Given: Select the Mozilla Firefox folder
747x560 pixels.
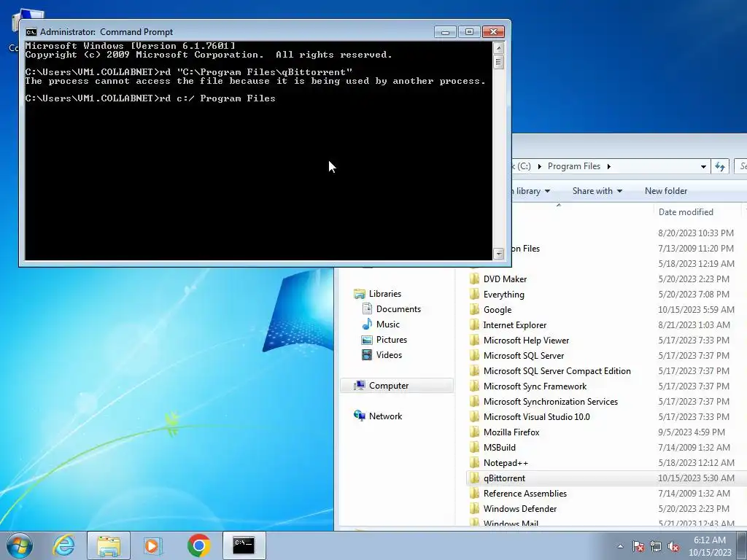Looking at the screenshot, I should click(x=511, y=432).
